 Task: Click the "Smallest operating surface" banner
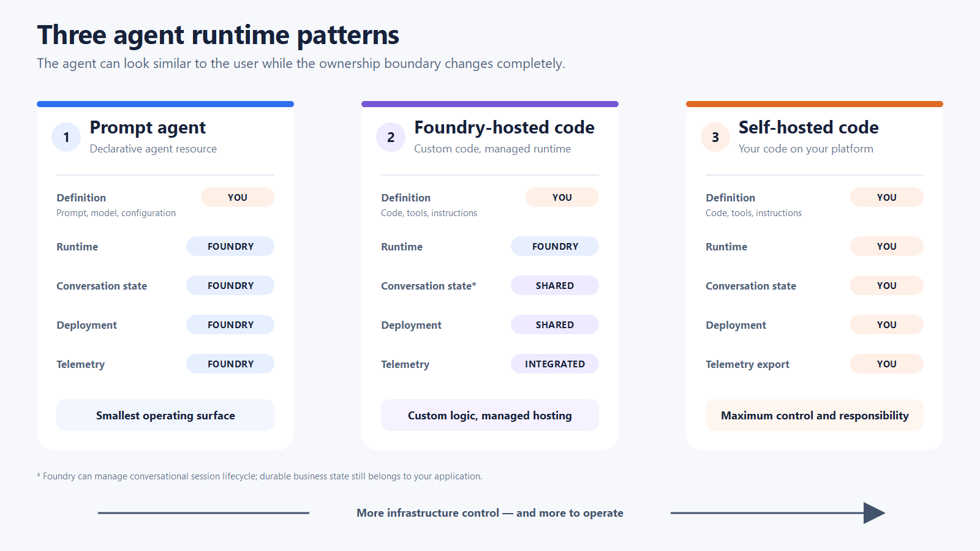click(x=165, y=415)
